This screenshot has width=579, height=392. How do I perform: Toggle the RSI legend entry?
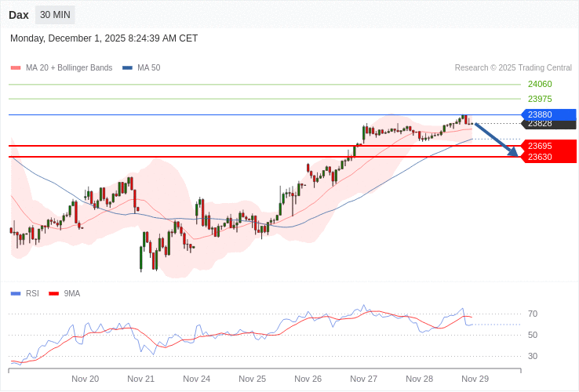[26, 293]
